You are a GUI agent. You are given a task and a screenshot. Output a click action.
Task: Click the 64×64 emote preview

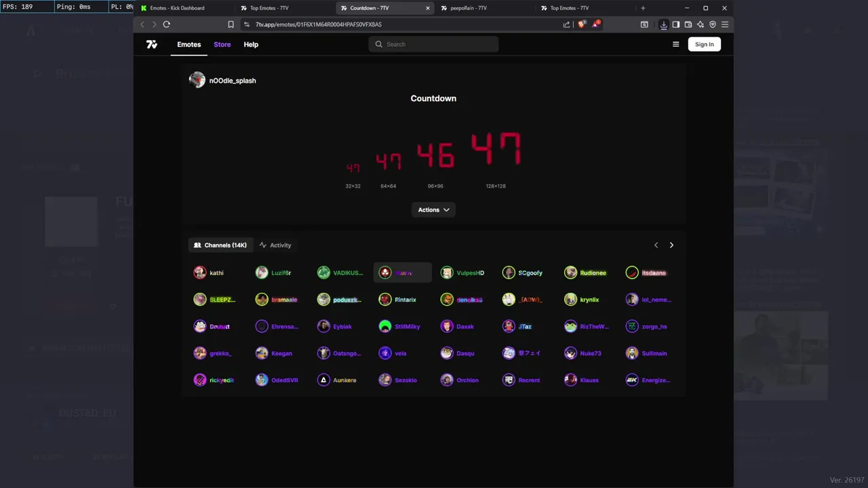(389, 162)
